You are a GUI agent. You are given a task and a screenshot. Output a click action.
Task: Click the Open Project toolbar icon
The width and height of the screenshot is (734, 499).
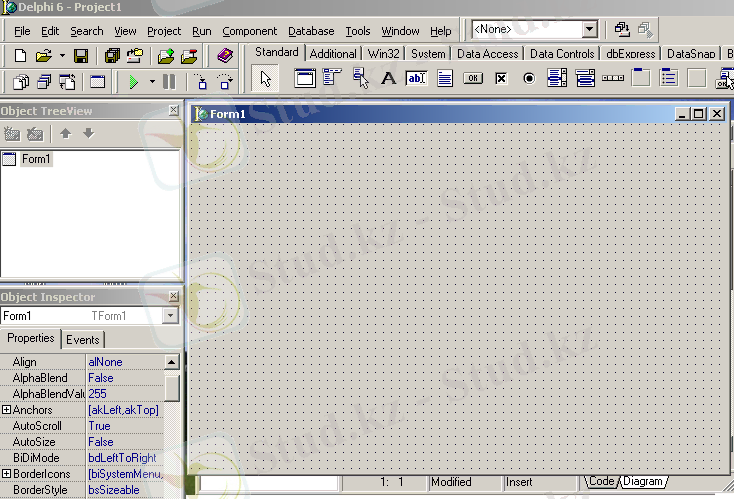point(135,56)
